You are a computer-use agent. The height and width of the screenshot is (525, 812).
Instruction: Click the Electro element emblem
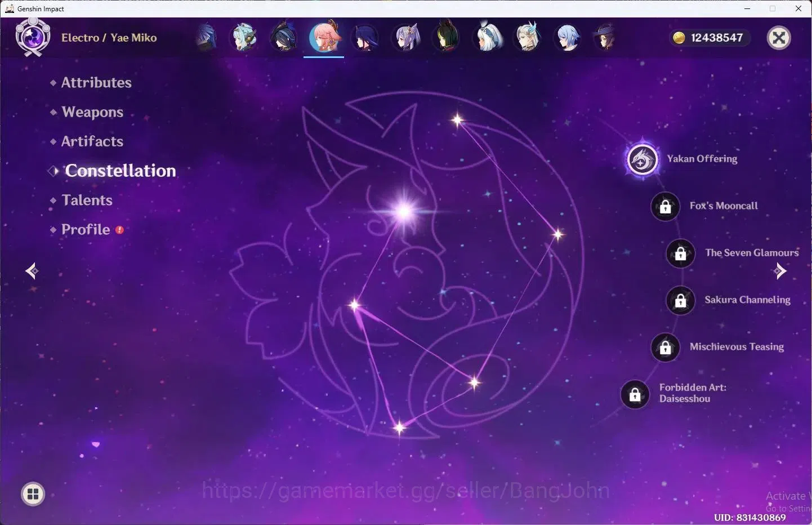[x=33, y=37]
